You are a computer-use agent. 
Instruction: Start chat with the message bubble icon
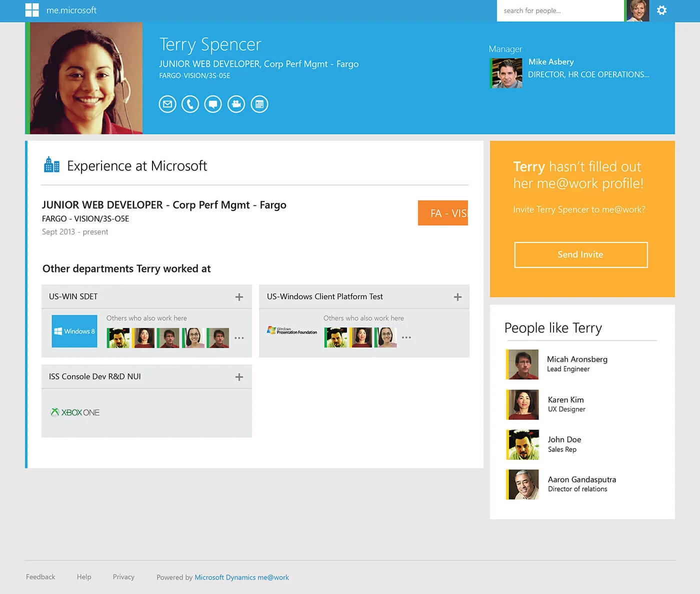[x=213, y=104]
